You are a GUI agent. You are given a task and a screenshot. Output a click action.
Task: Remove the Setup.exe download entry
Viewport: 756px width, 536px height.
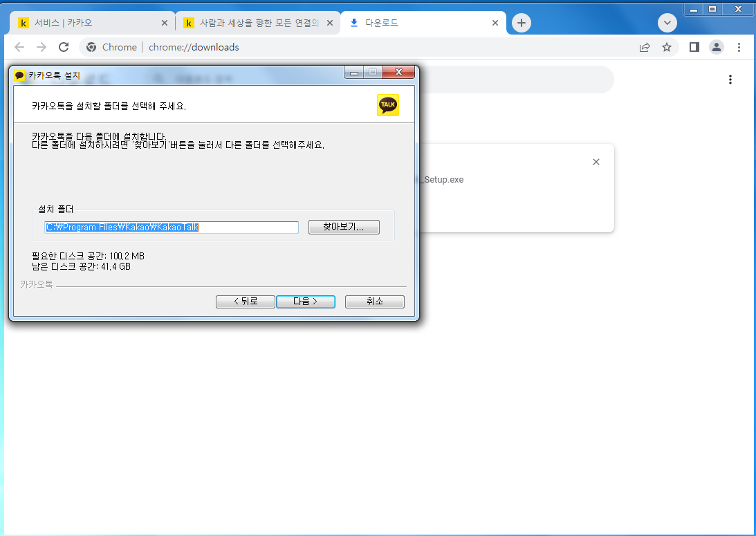pos(596,162)
